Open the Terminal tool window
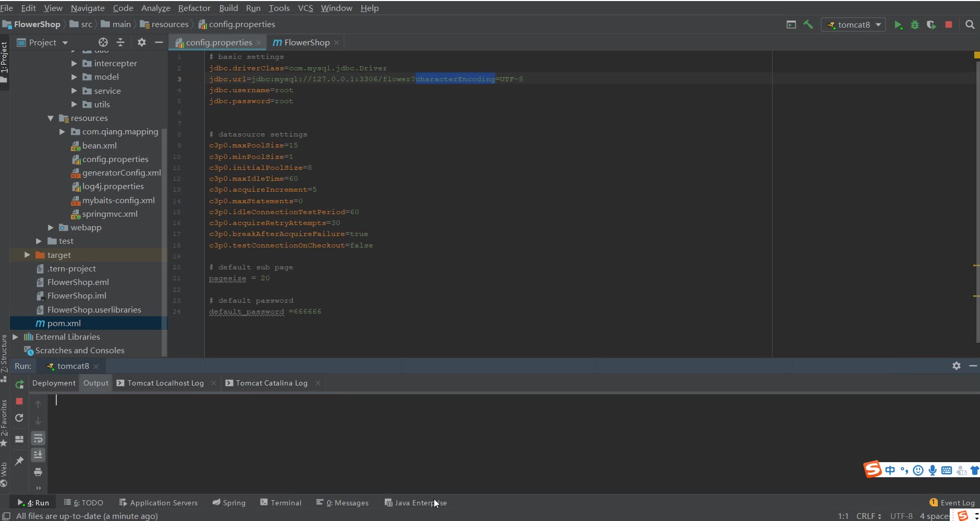This screenshot has width=980, height=521. click(x=281, y=503)
